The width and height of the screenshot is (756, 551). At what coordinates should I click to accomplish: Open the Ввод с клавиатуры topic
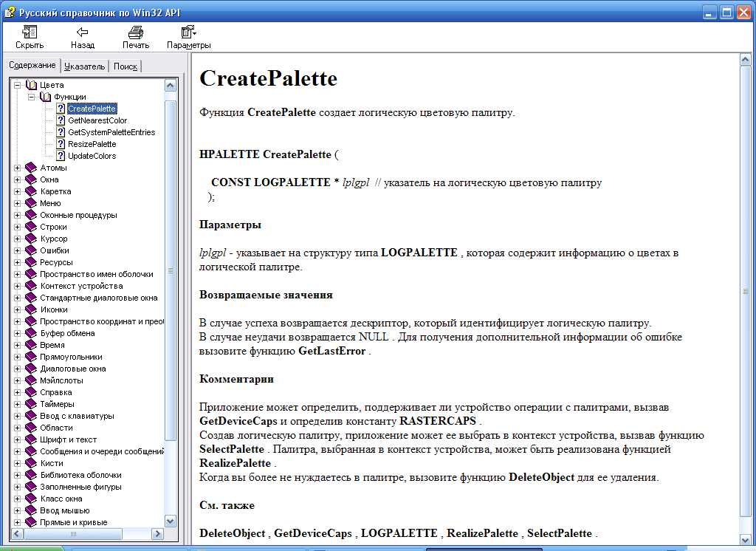point(77,416)
